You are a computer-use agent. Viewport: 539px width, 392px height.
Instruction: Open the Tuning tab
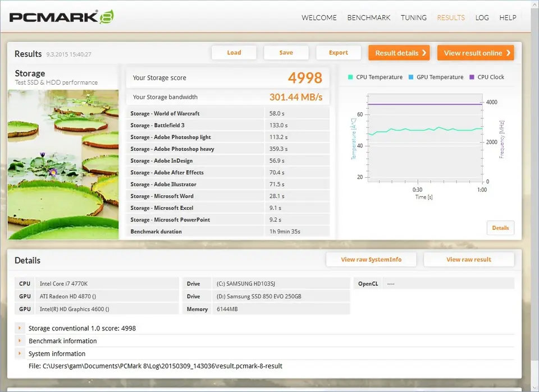point(414,17)
